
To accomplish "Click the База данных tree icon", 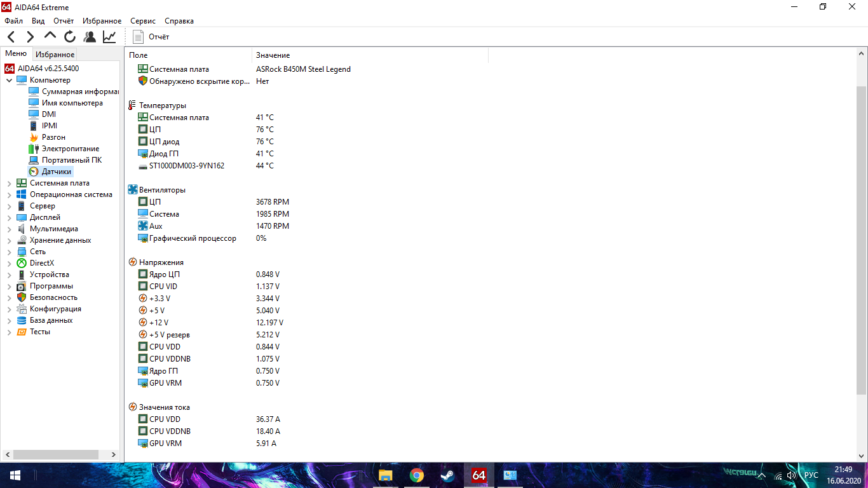I will [x=22, y=320].
